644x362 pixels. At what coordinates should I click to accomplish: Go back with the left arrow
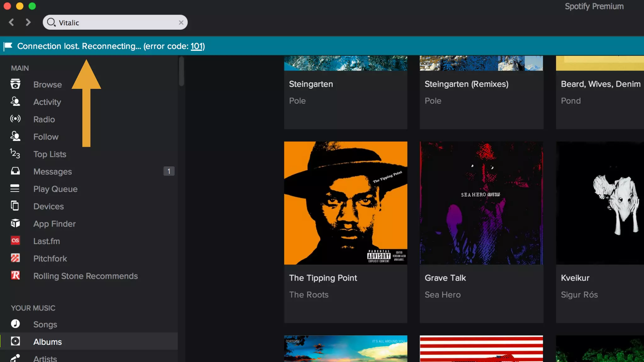tap(12, 22)
